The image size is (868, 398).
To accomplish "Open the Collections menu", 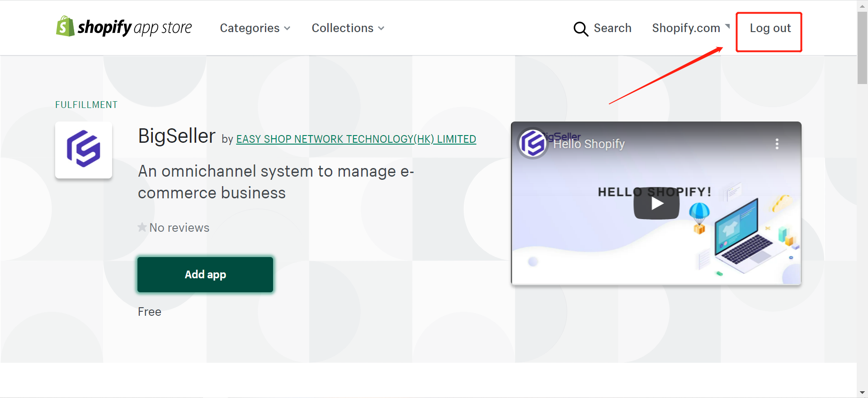I will coord(348,28).
